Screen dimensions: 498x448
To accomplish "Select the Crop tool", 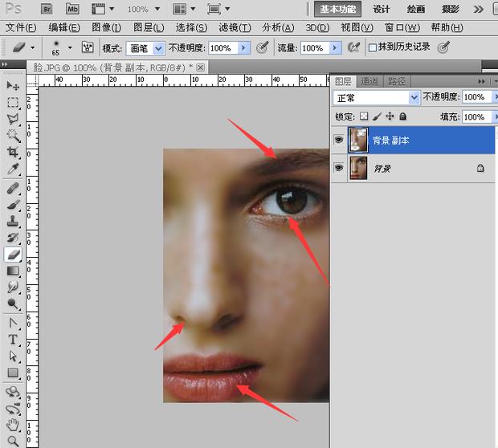I will [x=13, y=153].
